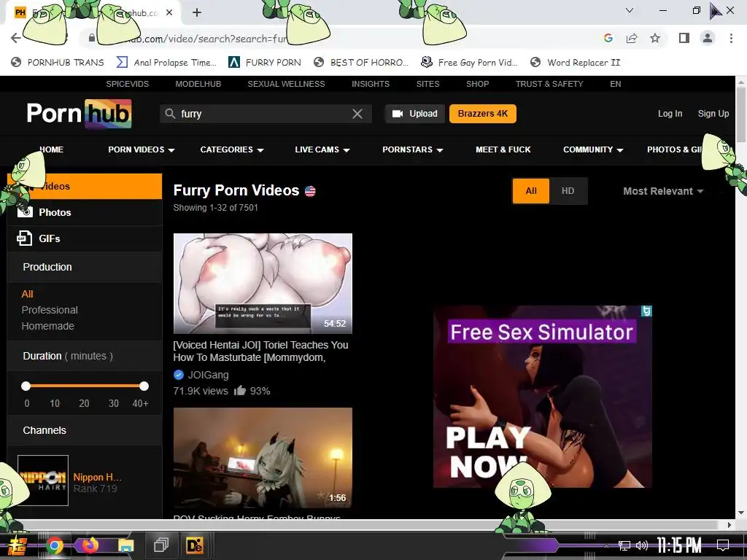Open Firefox from the taskbar

click(90, 545)
